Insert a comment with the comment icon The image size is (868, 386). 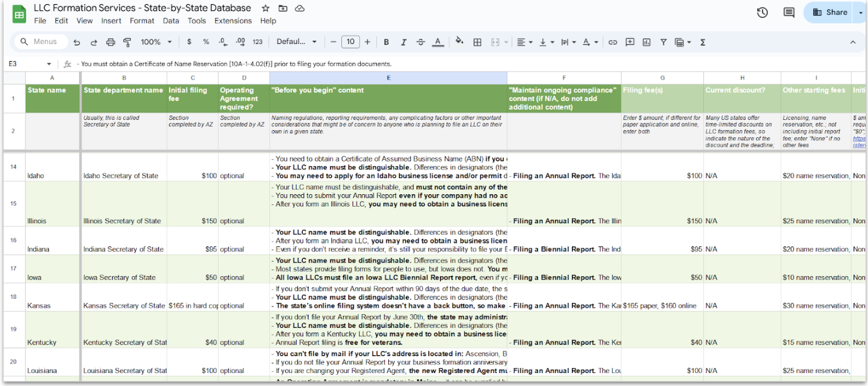click(x=630, y=42)
